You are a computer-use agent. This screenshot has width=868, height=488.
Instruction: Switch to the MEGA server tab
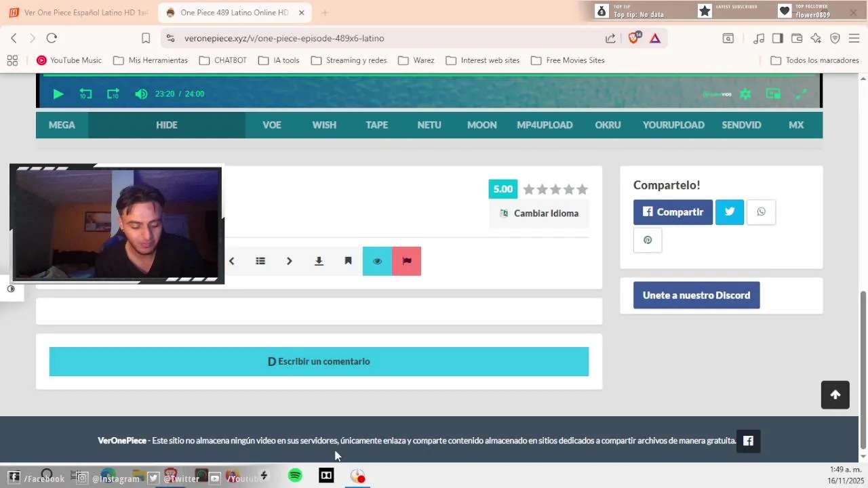62,125
